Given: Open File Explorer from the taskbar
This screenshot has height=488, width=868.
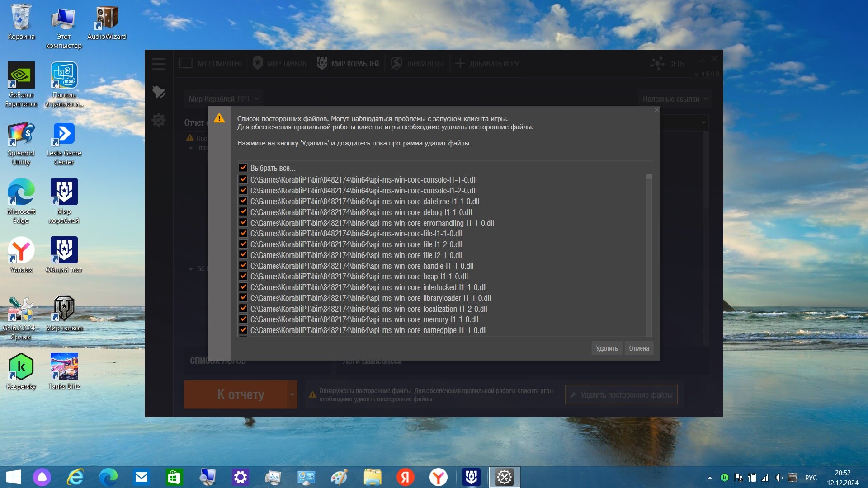Looking at the screenshot, I should [x=373, y=477].
